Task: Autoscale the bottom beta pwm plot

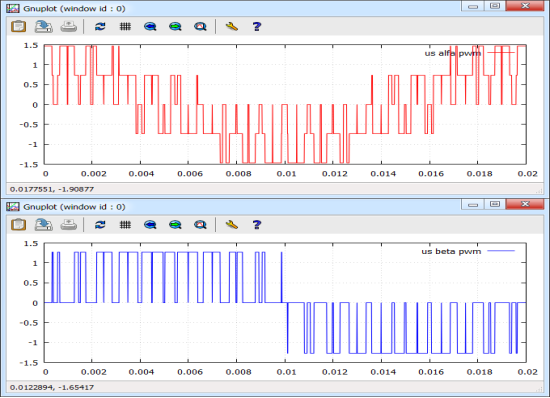Action: 200,224
